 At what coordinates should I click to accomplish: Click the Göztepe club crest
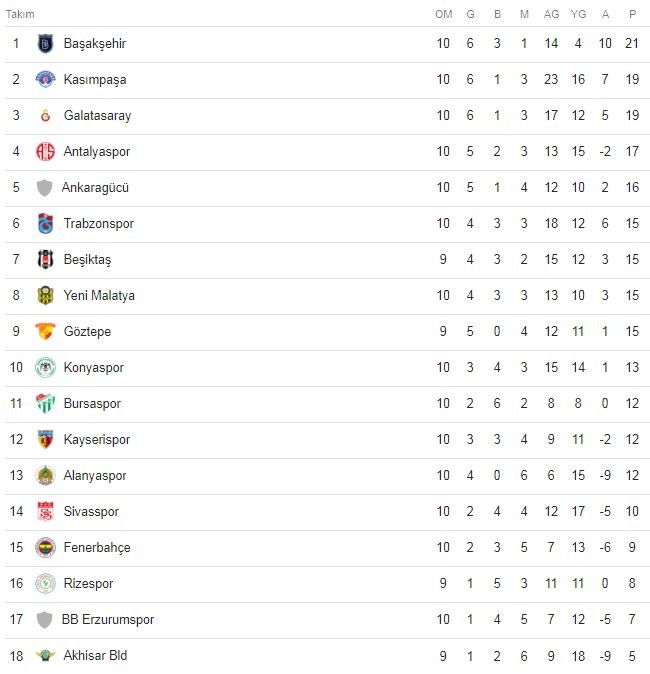(x=45, y=332)
